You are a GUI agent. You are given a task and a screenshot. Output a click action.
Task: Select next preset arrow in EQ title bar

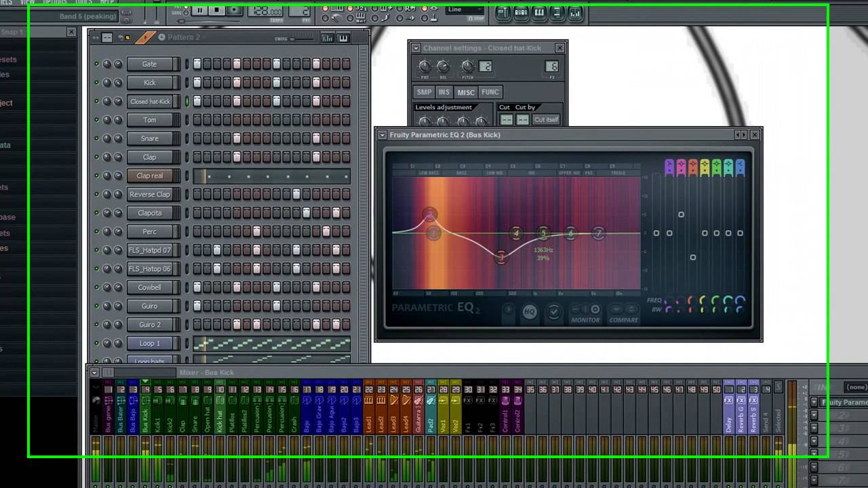point(744,135)
